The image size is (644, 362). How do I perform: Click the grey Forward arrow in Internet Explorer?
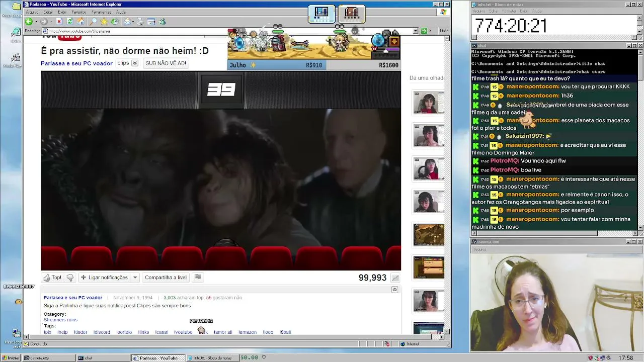point(44,22)
